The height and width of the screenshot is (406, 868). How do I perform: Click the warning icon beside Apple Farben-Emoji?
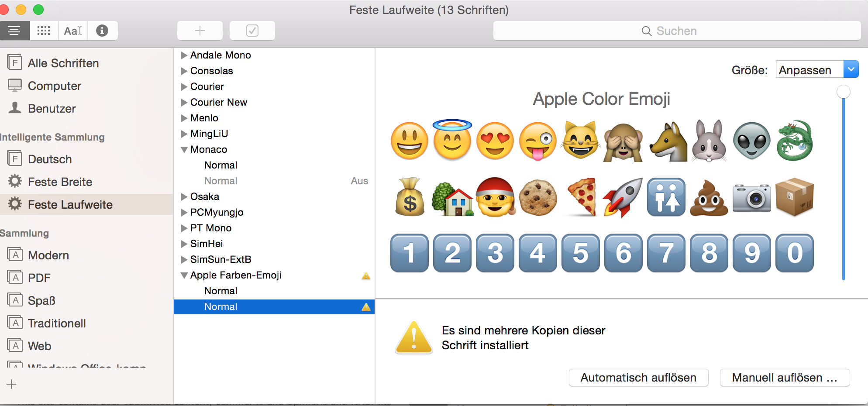[x=366, y=275]
